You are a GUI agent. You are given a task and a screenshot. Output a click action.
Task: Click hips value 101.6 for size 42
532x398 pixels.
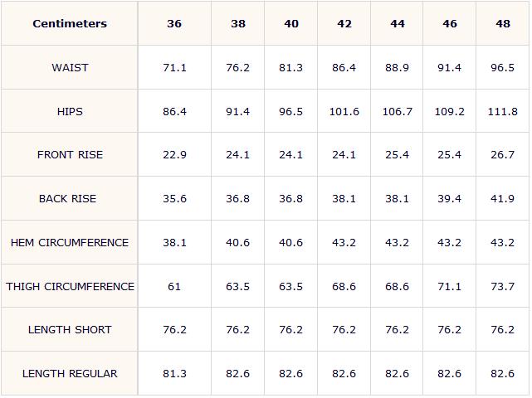tap(344, 112)
